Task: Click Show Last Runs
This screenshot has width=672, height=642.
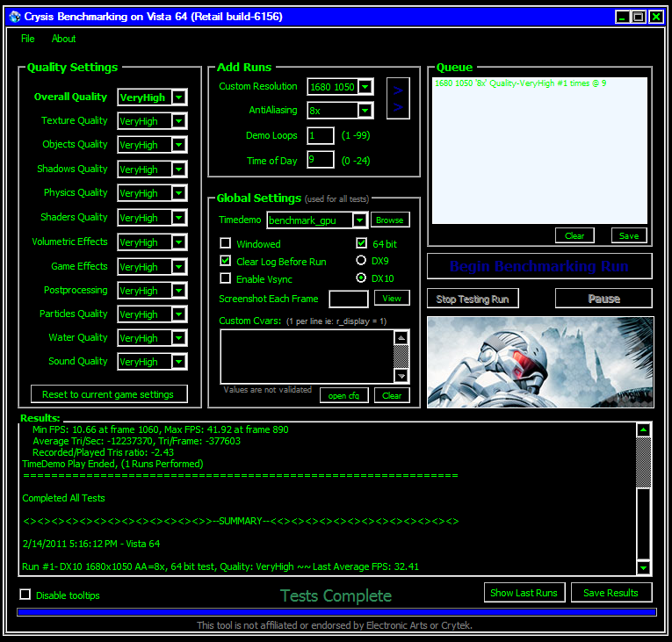Action: [x=524, y=593]
